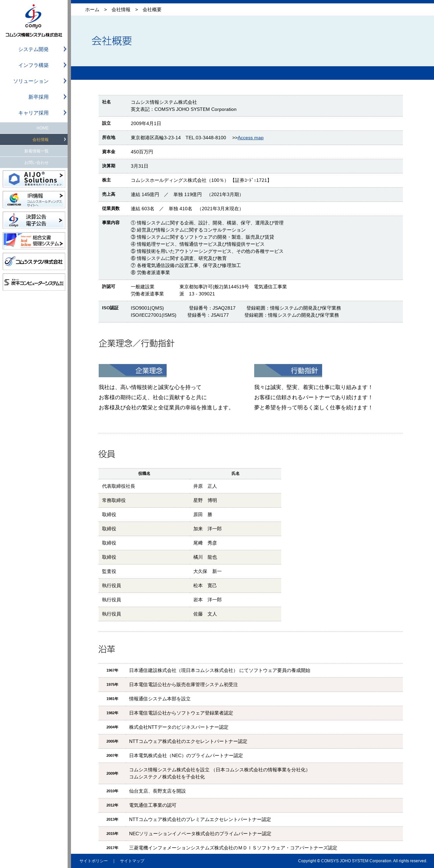Screen dimensions: 434x868
Task: Open the 新卒採用 menu item
Action: [x=34, y=97]
